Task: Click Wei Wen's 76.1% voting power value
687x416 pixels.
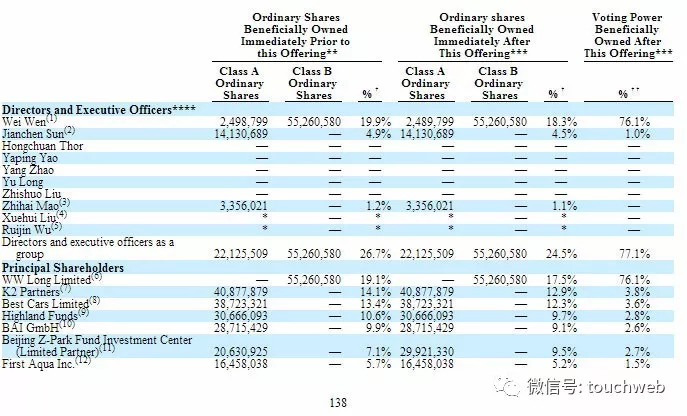Action: click(634, 120)
